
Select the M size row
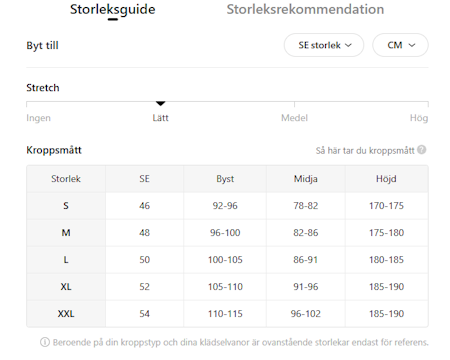coord(227,233)
